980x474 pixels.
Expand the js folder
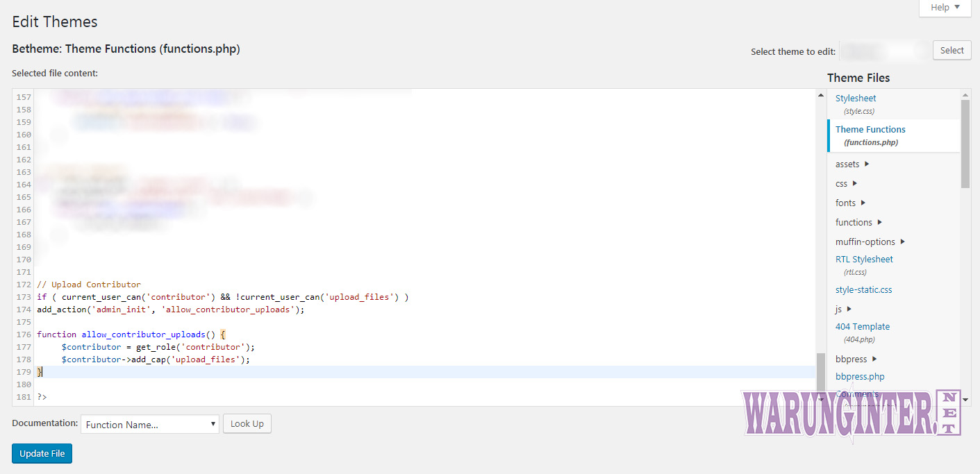[843, 310]
